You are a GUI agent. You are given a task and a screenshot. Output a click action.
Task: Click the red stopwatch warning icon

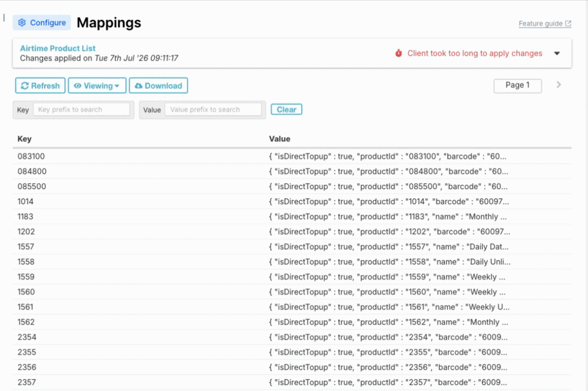pos(398,53)
